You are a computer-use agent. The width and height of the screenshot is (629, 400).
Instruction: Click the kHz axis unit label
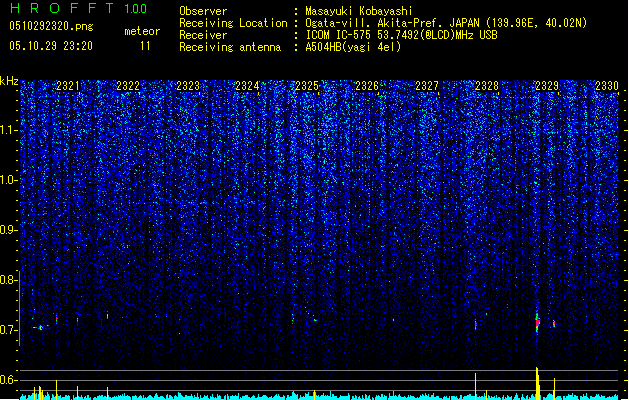click(x=9, y=81)
